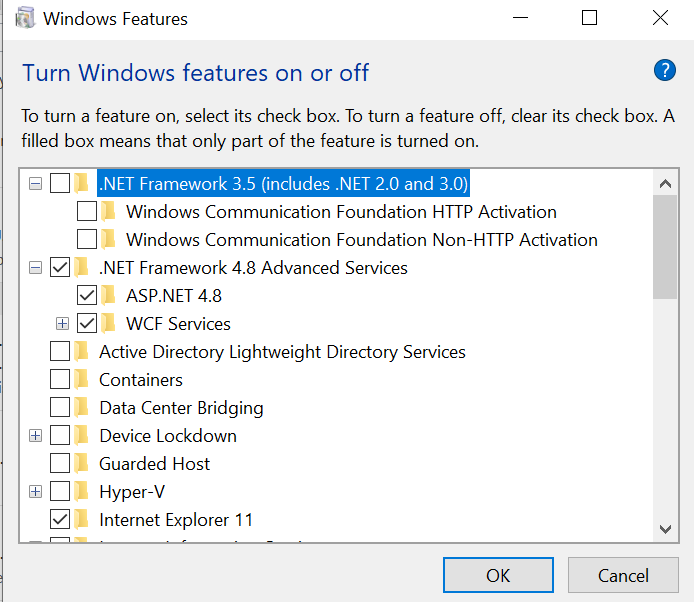Check the Data Center Bridging checkbox
This screenshot has width=694, height=602.
click(60, 408)
